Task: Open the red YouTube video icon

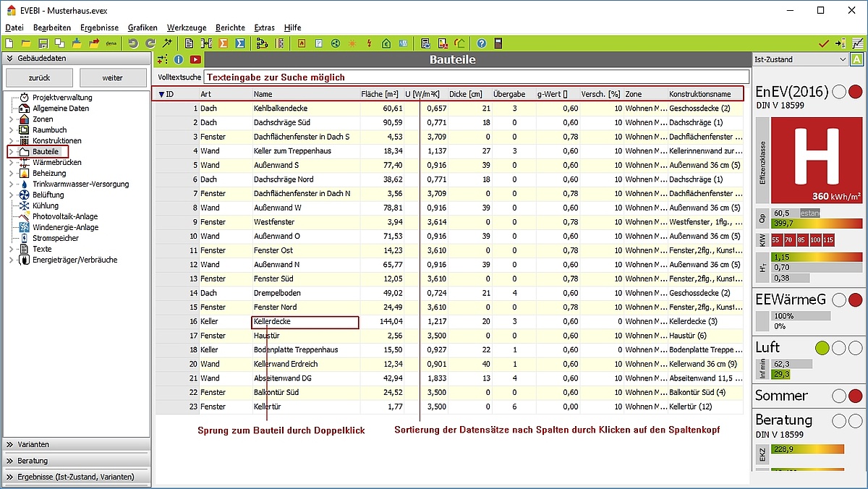Action: coord(195,59)
